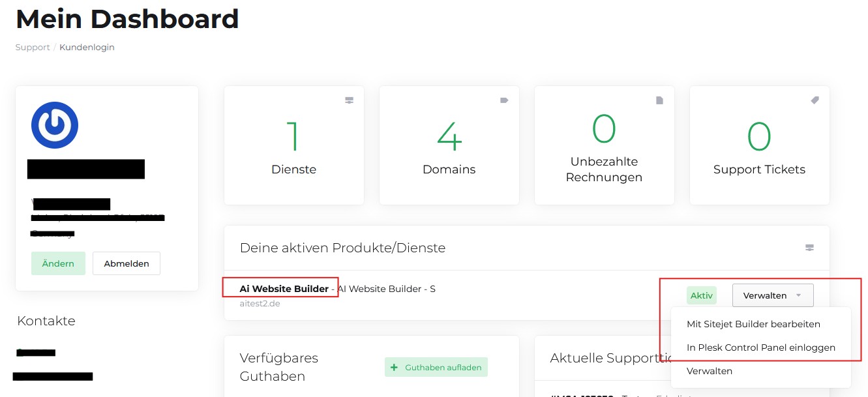Image resolution: width=868 pixels, height=397 pixels.
Task: Select Mit Sitejet Builder bearbeiten
Action: (753, 324)
